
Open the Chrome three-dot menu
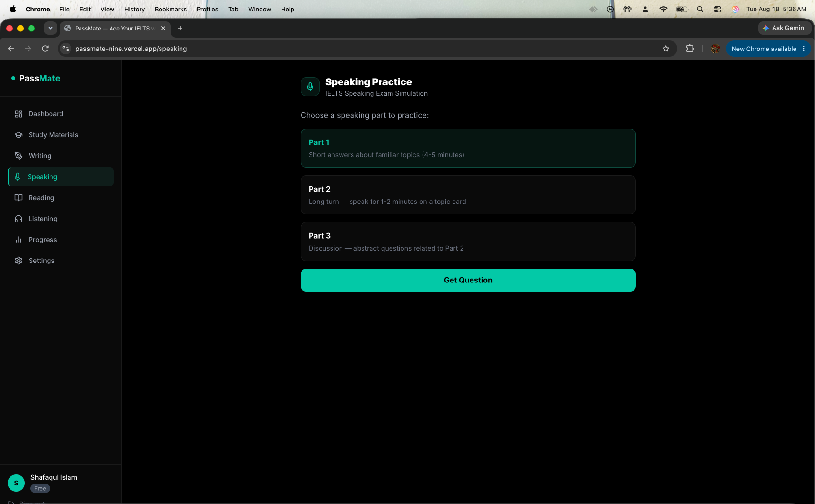[x=804, y=49]
